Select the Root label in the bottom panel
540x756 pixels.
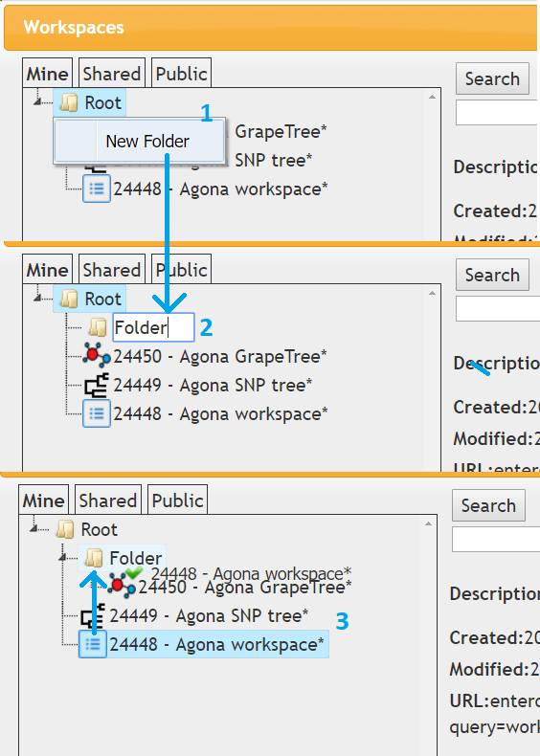99,529
